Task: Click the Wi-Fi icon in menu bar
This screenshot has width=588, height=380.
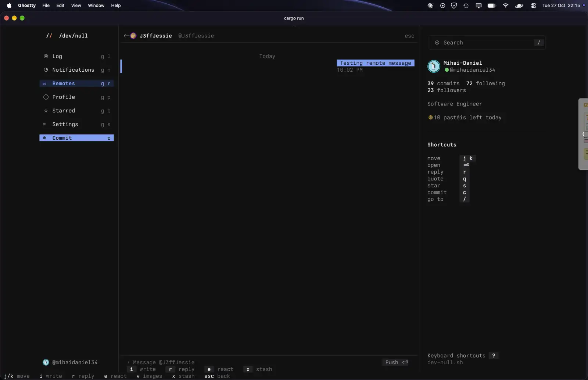Action: (x=506, y=6)
